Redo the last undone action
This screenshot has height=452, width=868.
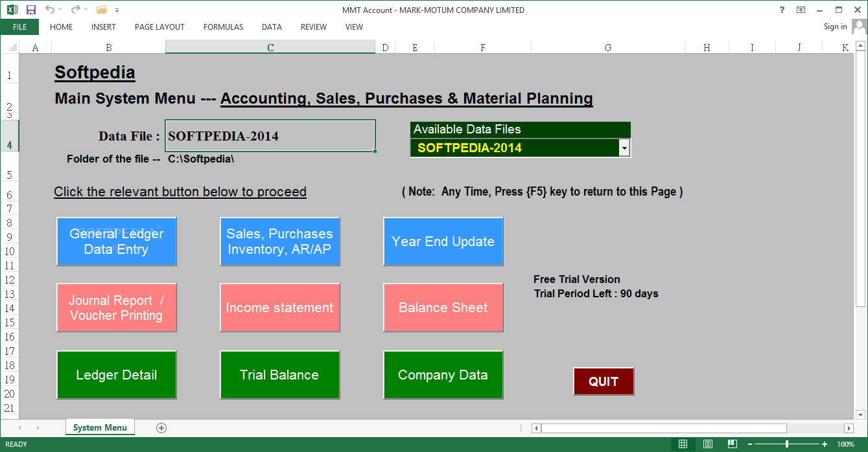(75, 10)
